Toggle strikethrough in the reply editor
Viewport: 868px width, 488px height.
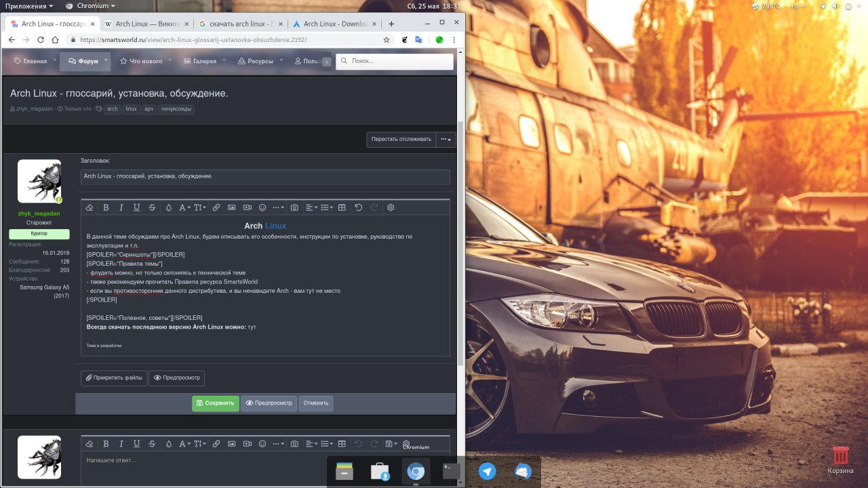click(152, 444)
